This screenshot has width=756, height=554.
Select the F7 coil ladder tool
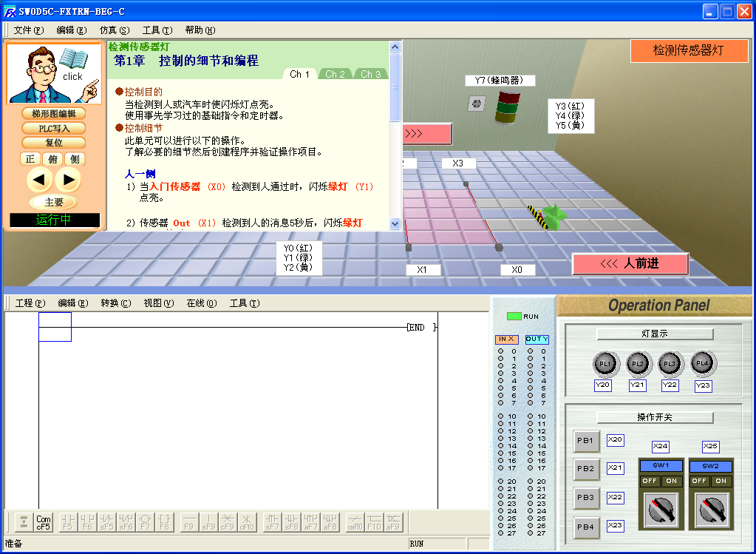tap(146, 522)
